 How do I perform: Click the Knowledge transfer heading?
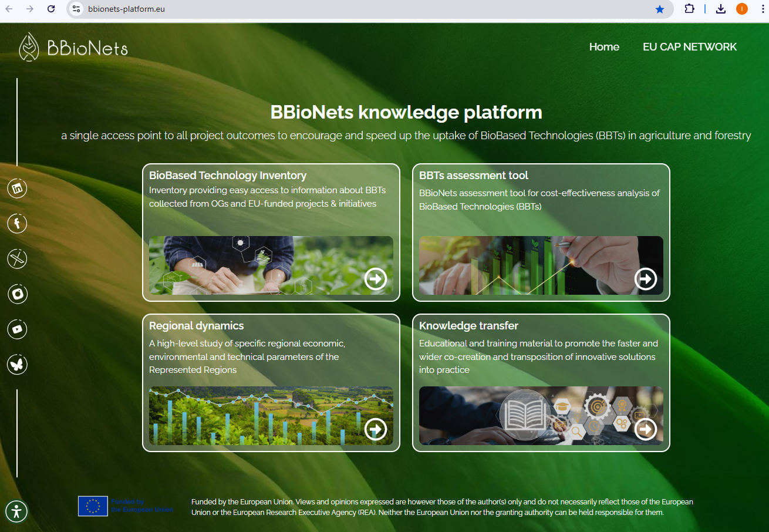click(468, 326)
